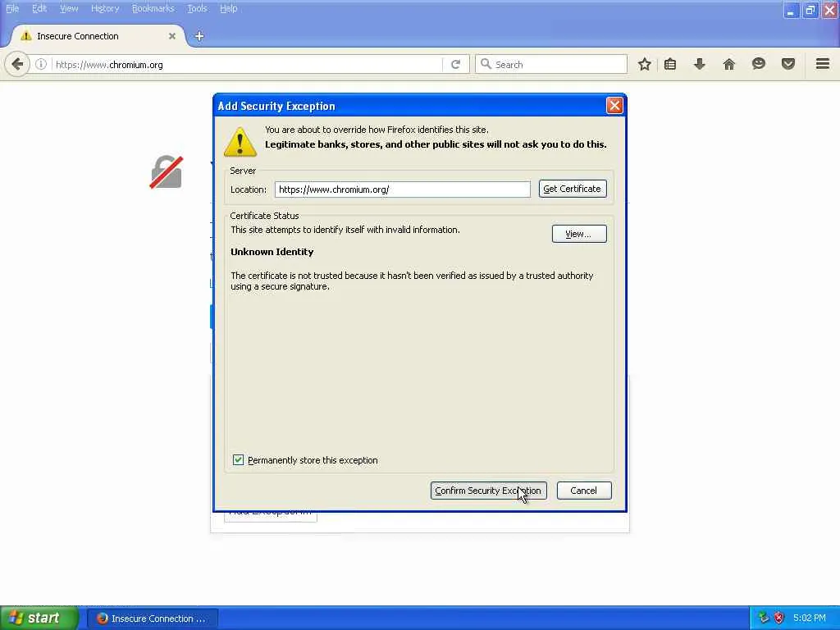
Task: Open the hamburger menu
Action: click(x=823, y=64)
